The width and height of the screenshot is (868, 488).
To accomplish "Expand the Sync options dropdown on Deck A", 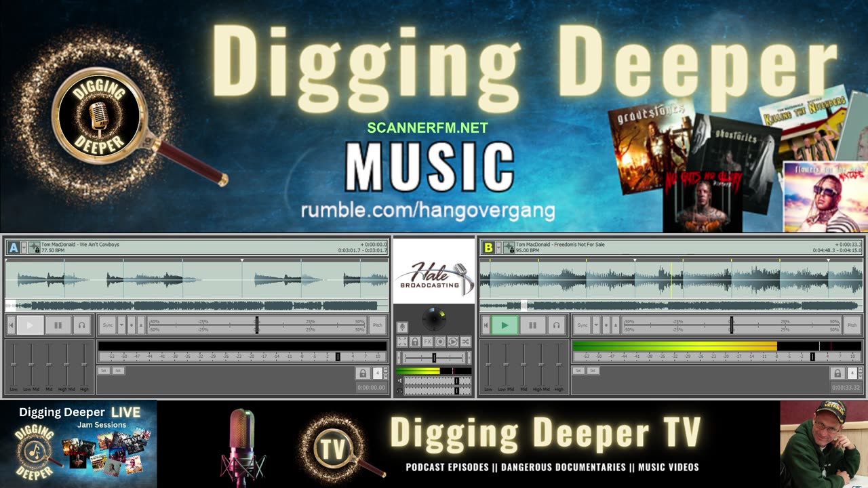I will (x=121, y=325).
